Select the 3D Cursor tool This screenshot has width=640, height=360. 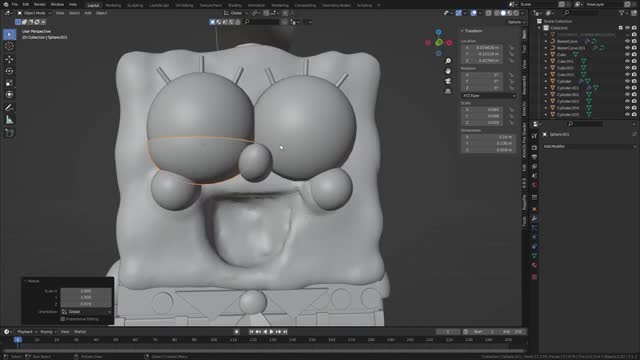[x=9, y=46]
